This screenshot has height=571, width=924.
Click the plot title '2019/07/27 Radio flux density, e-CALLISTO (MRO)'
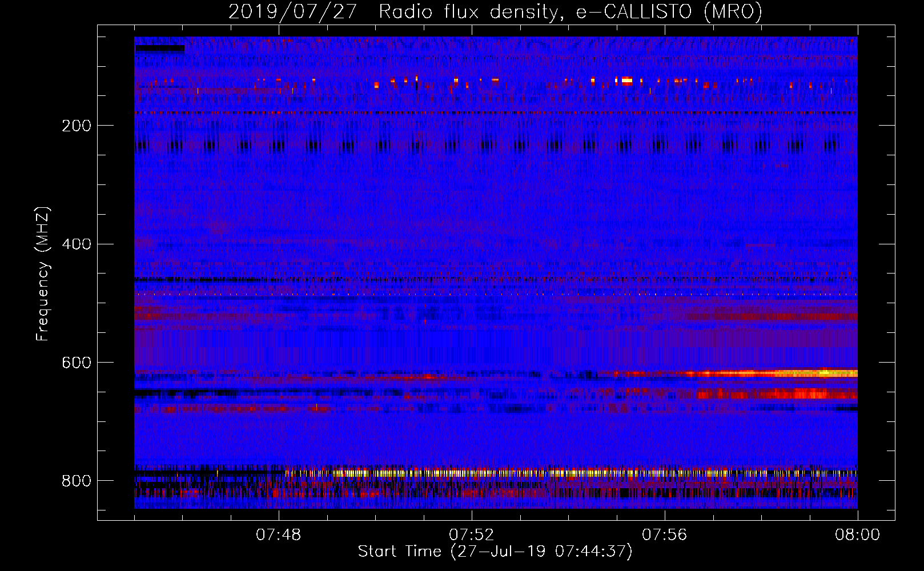tap(495, 11)
